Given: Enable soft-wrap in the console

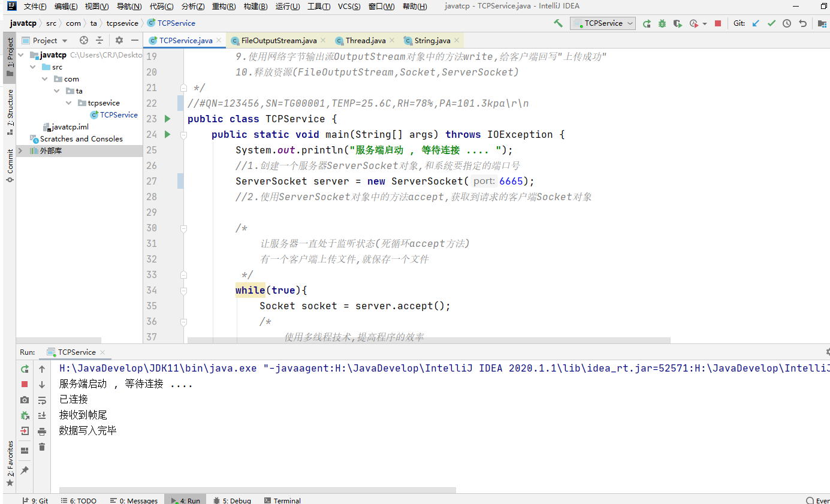Looking at the screenshot, I should pyautogui.click(x=41, y=400).
